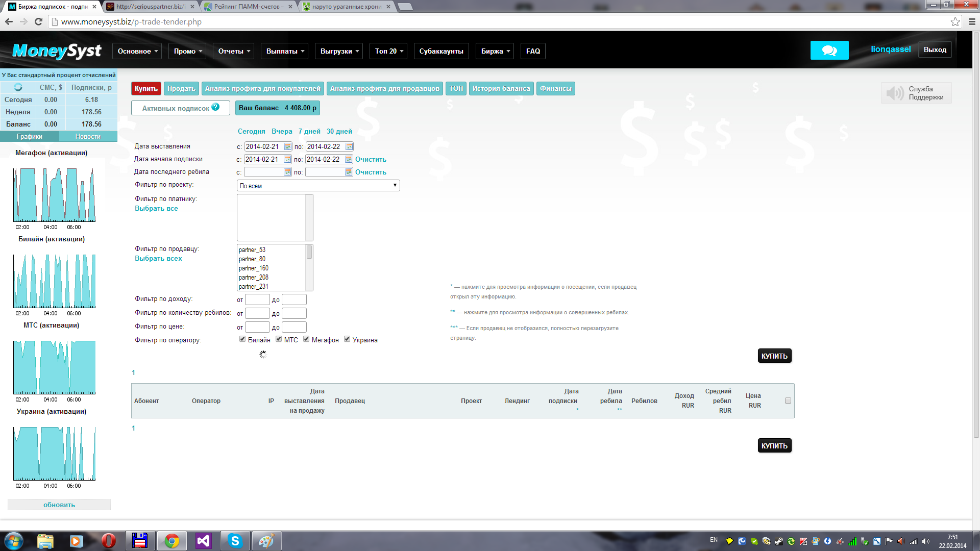Click the income filter 'от' input field
The image size is (980, 551).
(x=257, y=300)
